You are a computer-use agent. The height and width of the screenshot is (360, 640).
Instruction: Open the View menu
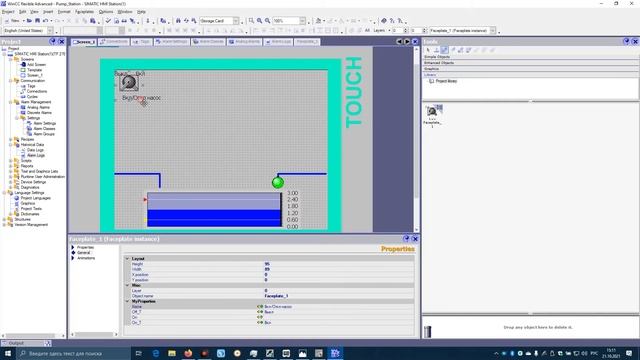[x=35, y=12]
